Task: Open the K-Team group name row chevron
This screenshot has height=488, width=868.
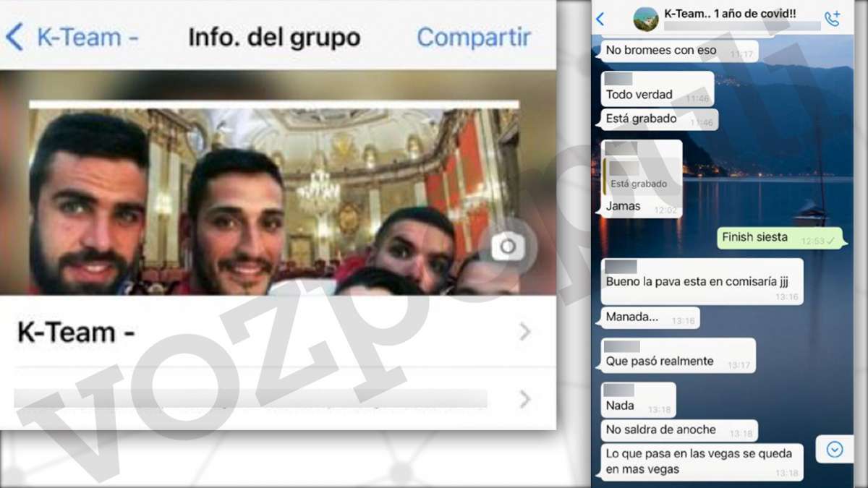Action: [525, 332]
